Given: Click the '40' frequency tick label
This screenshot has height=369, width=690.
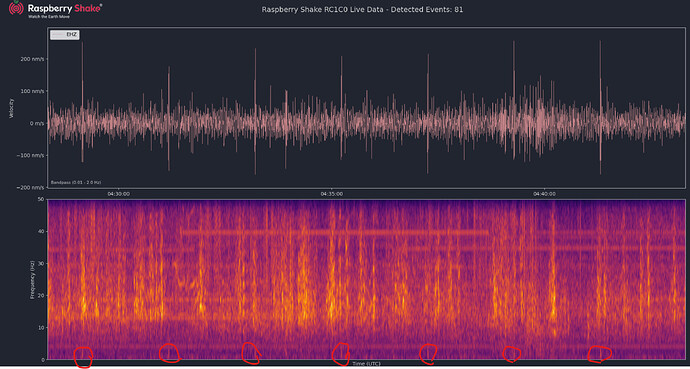Looking at the screenshot, I should (x=42, y=231).
